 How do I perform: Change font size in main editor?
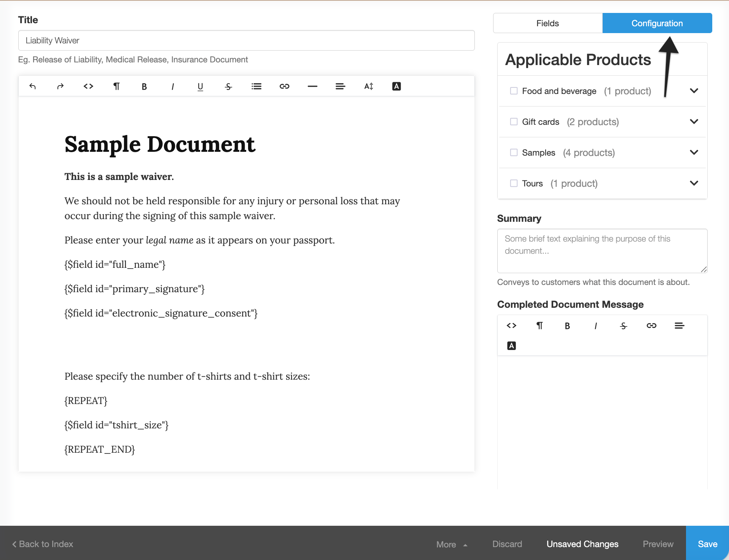[368, 86]
